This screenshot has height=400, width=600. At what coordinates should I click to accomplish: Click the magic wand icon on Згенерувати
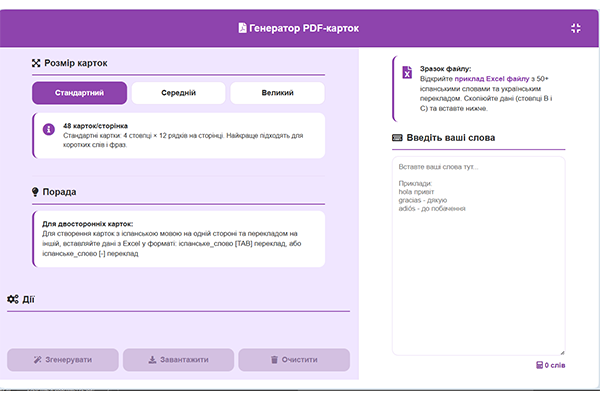[x=38, y=360]
